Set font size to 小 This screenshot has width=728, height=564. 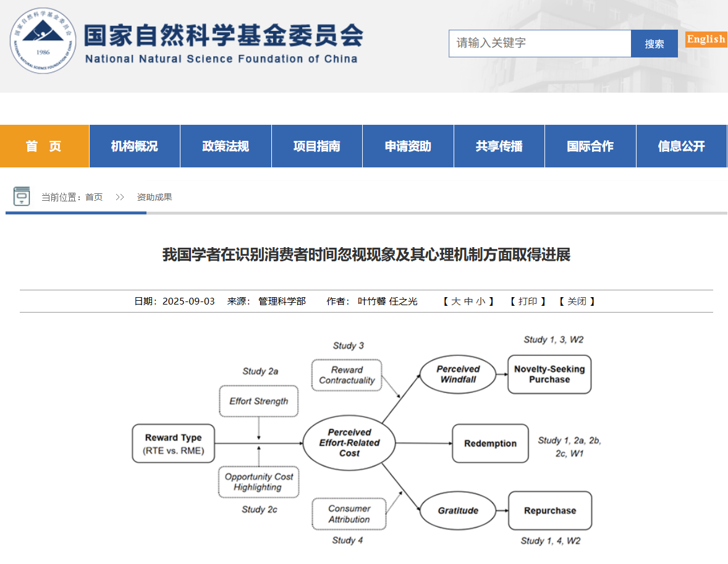coord(481,301)
